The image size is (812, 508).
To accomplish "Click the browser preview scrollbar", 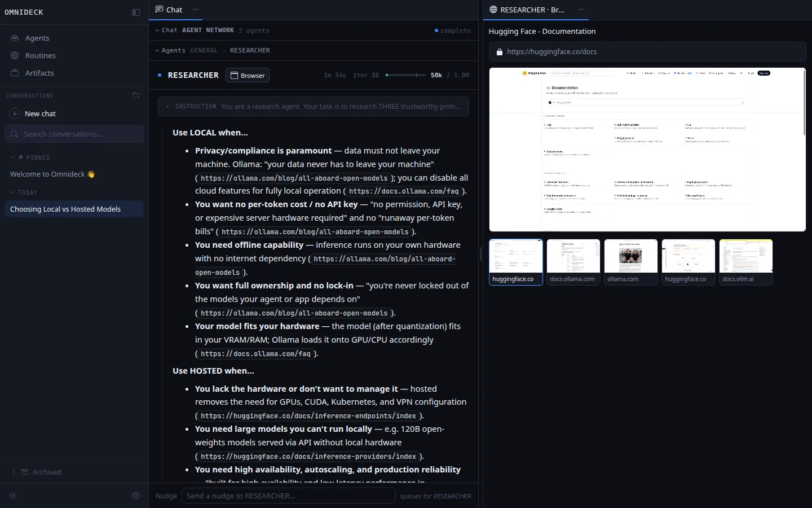I will [x=804, y=103].
